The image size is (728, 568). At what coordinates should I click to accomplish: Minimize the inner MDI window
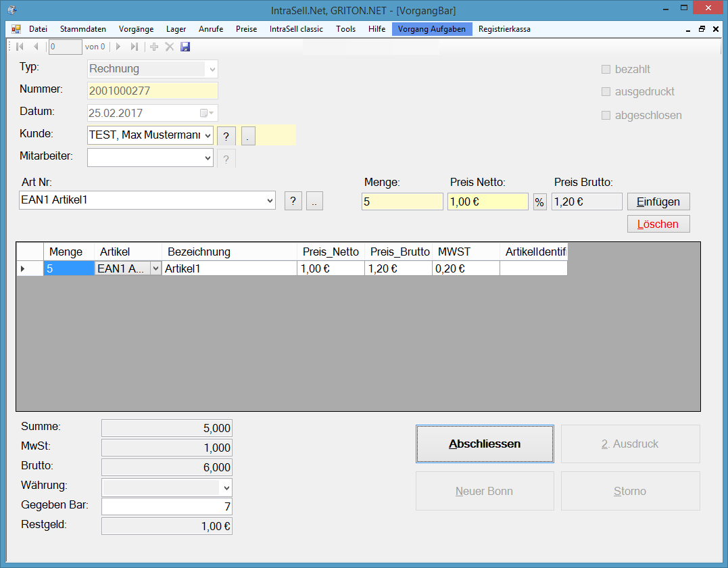click(688, 29)
